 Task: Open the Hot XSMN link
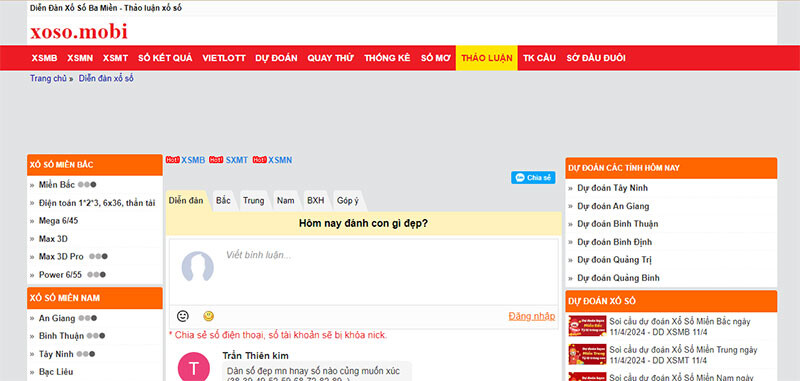pos(272,160)
